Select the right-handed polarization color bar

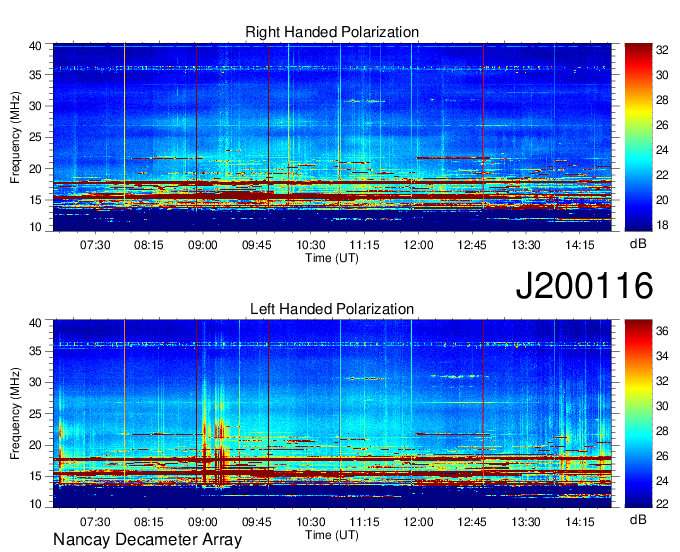tap(638, 137)
